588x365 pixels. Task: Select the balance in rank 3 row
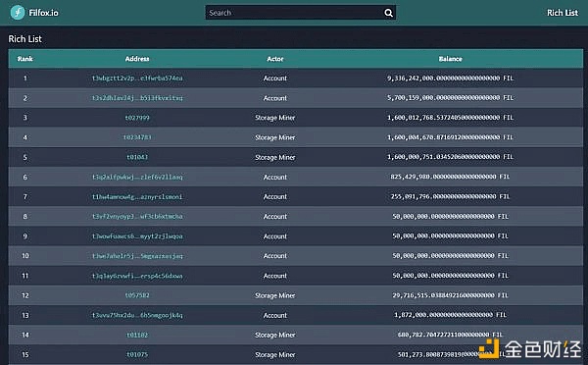coord(451,118)
